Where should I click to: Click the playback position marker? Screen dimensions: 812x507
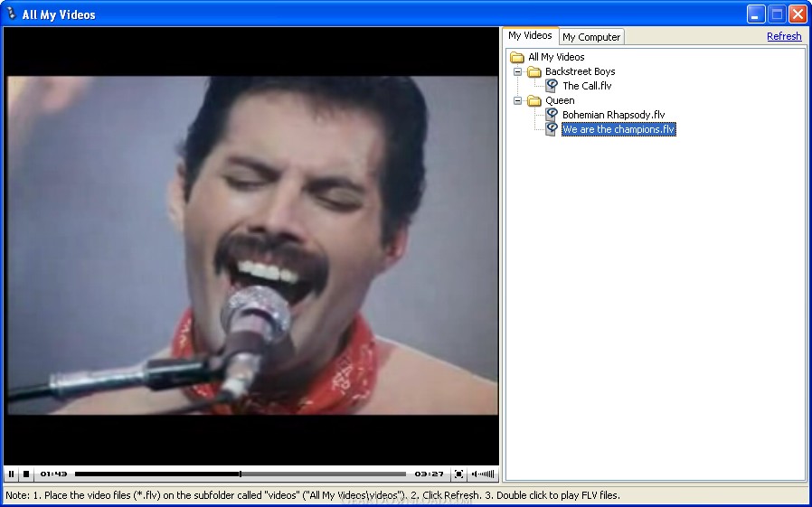[x=241, y=474]
